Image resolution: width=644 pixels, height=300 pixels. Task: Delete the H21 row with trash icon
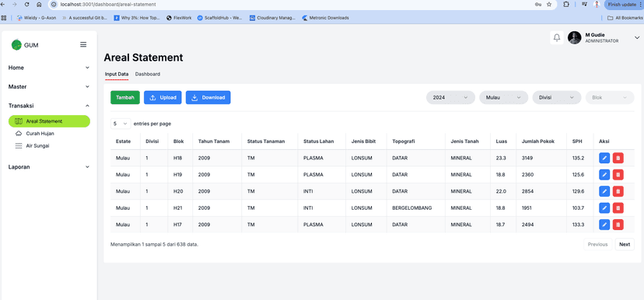618,208
